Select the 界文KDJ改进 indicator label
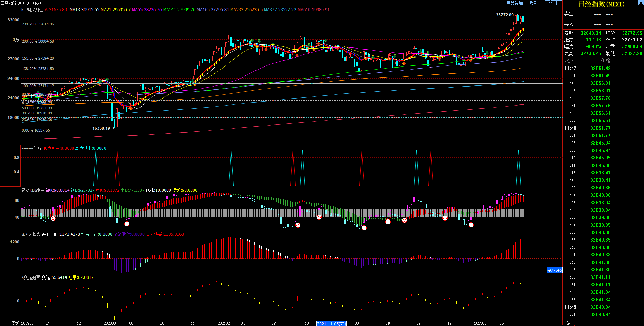The width and height of the screenshot is (644, 326). (33, 190)
